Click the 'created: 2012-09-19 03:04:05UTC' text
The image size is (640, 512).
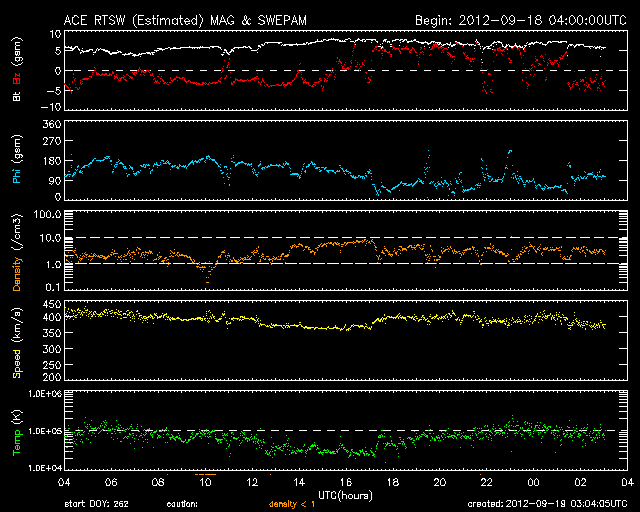pyautogui.click(x=547, y=504)
